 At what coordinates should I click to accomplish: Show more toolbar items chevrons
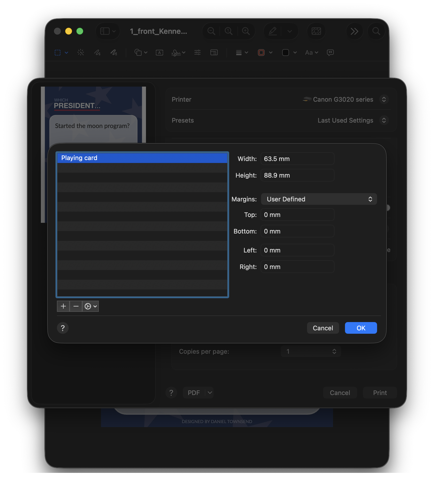[x=354, y=31]
